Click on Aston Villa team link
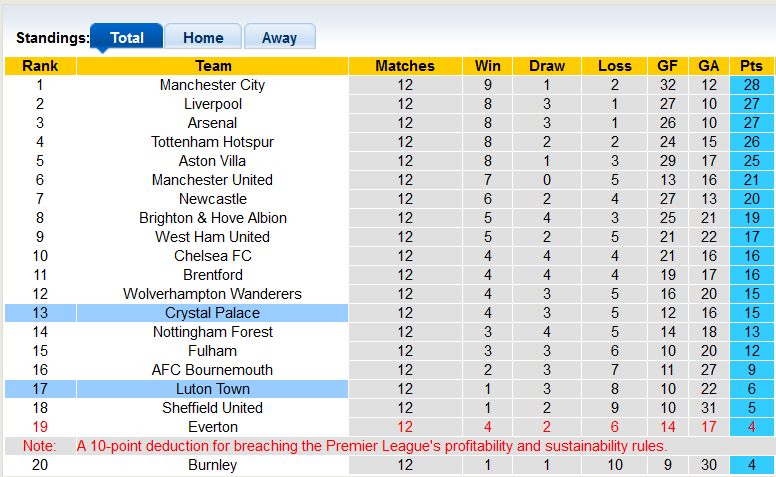776x477 pixels. point(212,161)
